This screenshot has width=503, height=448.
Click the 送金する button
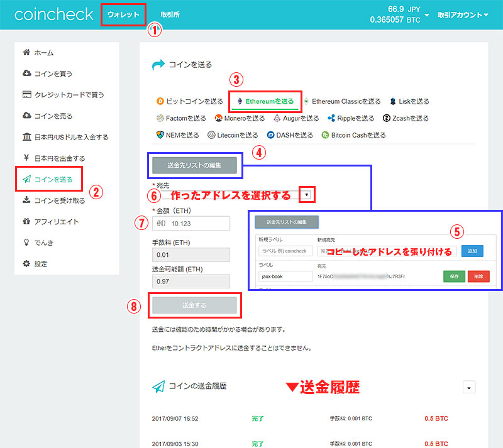194,305
